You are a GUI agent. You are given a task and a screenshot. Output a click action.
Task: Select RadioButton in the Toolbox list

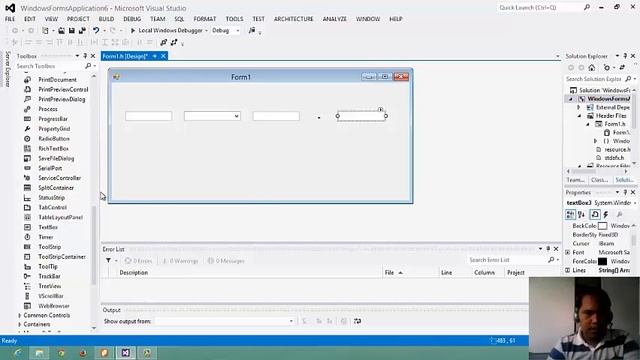(x=54, y=139)
